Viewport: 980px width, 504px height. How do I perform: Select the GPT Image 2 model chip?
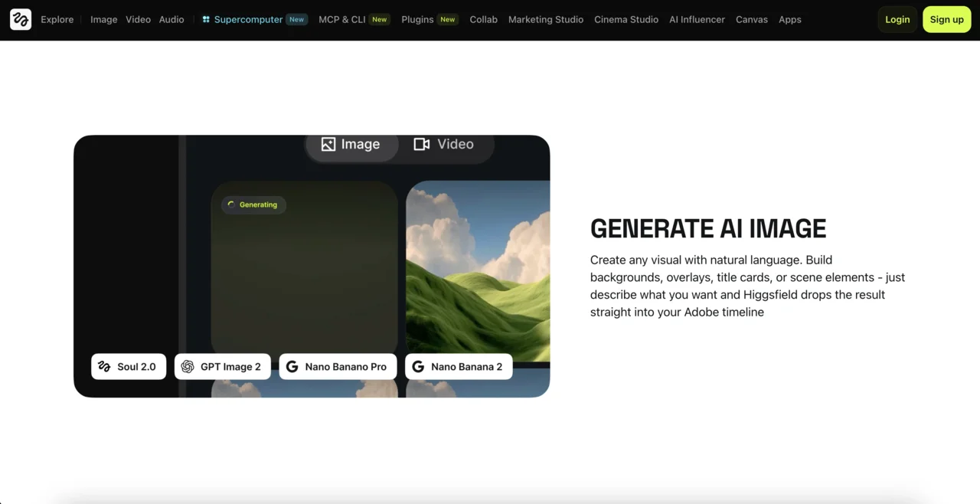tap(223, 367)
